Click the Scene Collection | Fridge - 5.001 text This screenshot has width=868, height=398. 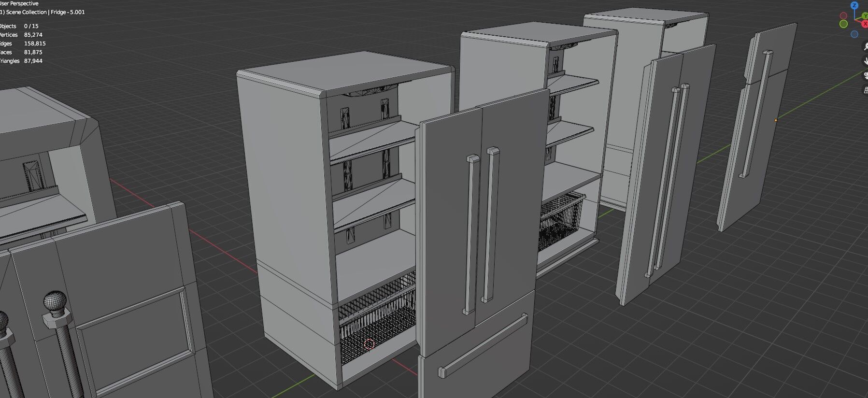45,12
